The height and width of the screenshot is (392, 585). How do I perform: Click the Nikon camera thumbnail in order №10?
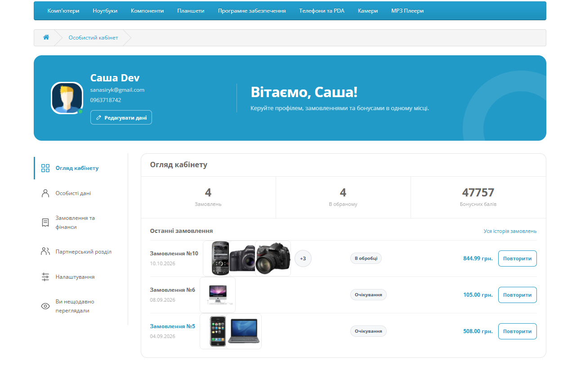coord(273,258)
